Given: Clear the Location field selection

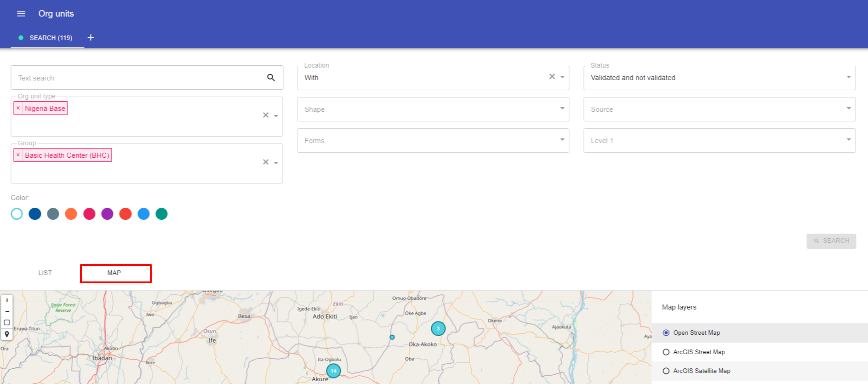Looking at the screenshot, I should (552, 77).
